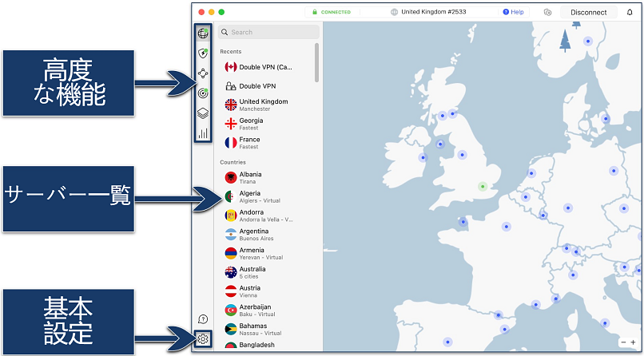Click the server list scrollbar
The image size is (644, 356).
(316, 62)
